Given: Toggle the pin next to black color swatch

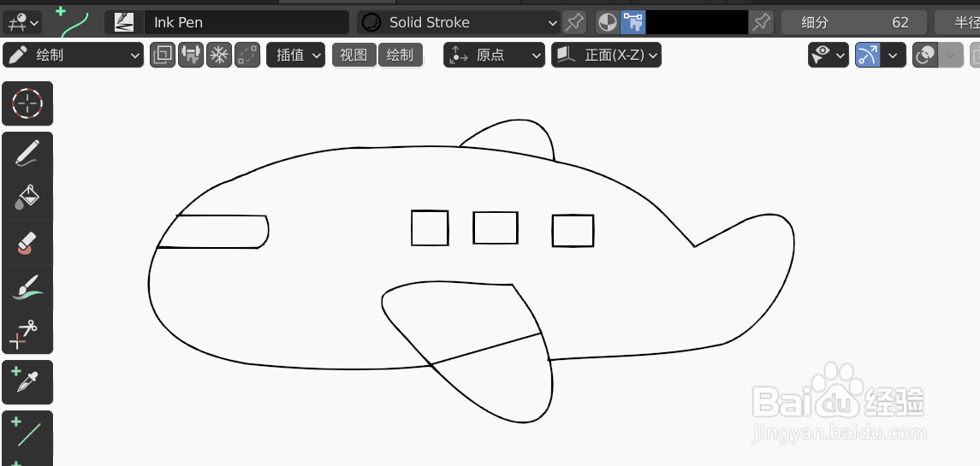Looking at the screenshot, I should 761,22.
